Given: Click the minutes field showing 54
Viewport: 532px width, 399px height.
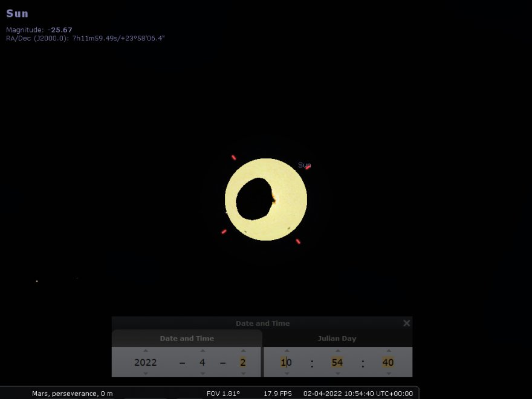Looking at the screenshot, I should pos(337,363).
